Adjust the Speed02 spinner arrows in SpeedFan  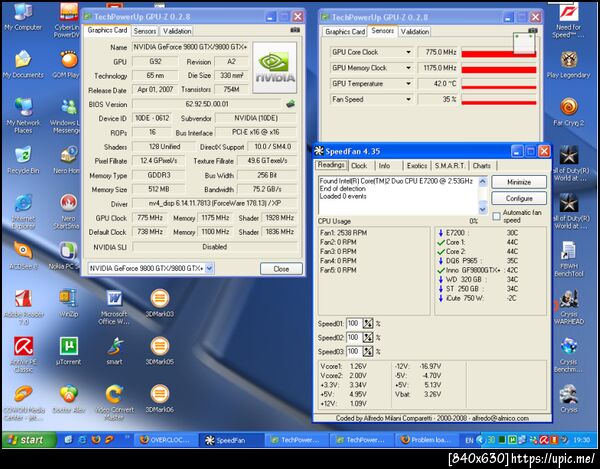coord(368,337)
